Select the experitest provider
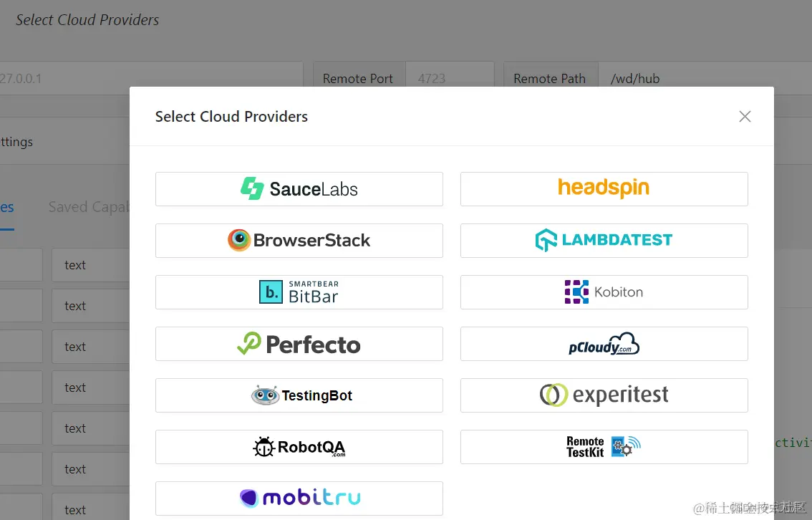812x520 pixels. (604, 395)
